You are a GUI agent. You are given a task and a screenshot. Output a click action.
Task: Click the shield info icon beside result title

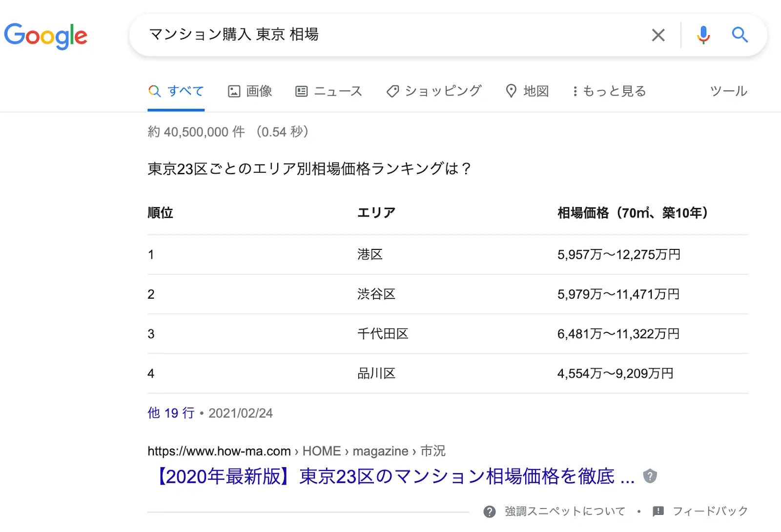tap(650, 476)
